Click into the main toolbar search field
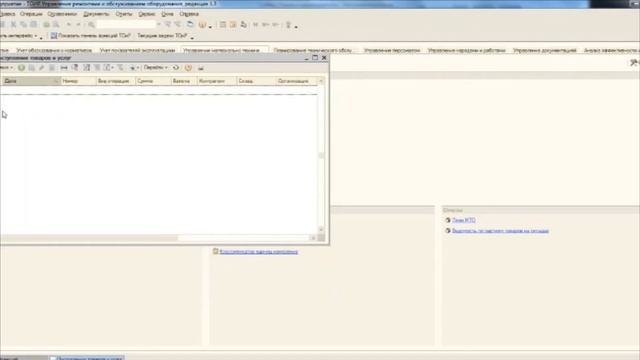 pos(127,25)
